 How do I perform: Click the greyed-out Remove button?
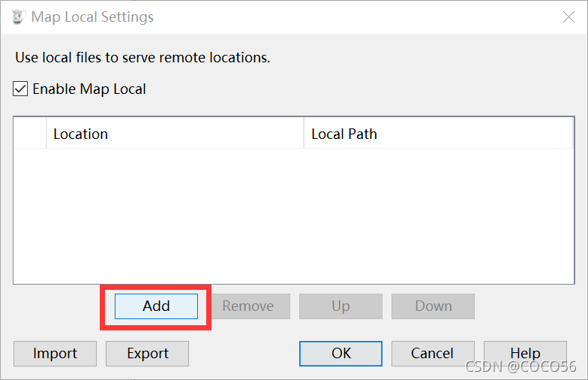pyautogui.click(x=249, y=306)
